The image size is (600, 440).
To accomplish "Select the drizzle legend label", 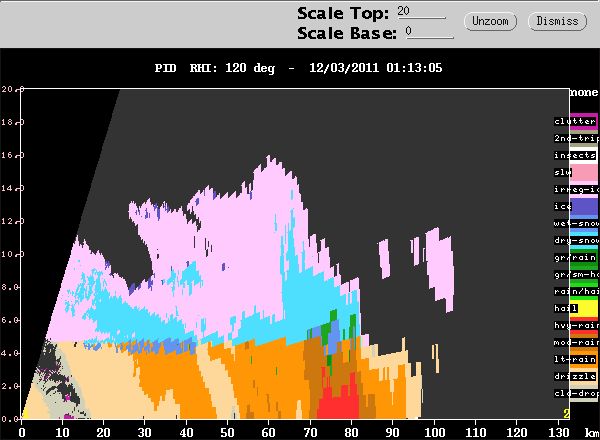I will (x=576, y=376).
